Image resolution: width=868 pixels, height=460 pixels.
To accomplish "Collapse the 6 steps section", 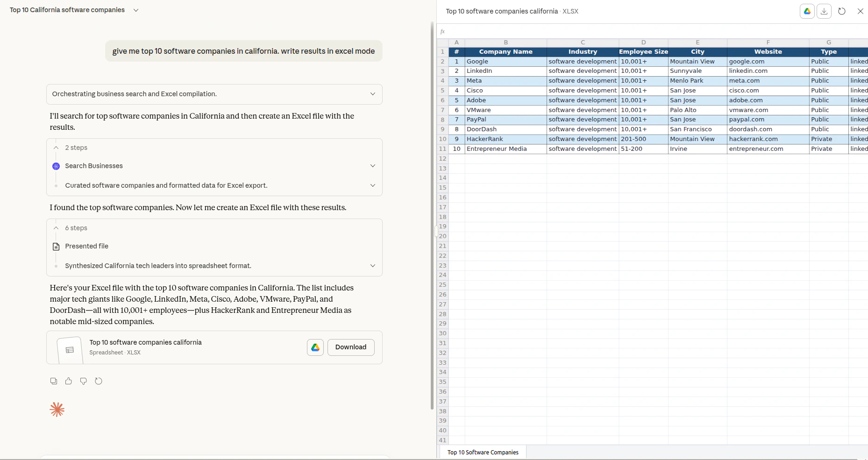I will click(56, 228).
